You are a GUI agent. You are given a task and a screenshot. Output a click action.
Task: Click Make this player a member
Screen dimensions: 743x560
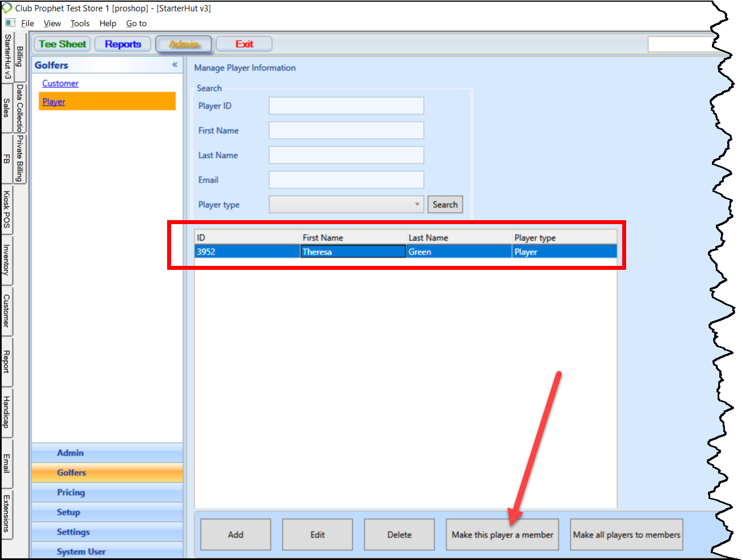502,535
